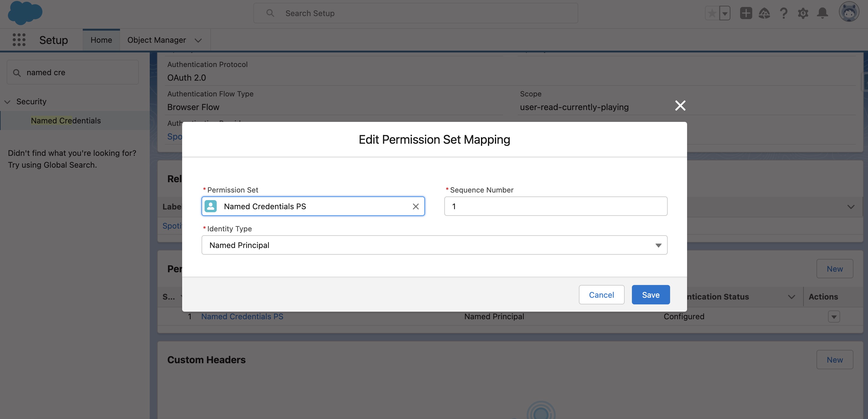Click the Actions column header
Viewport: 868px width, 419px height.
[x=823, y=297]
